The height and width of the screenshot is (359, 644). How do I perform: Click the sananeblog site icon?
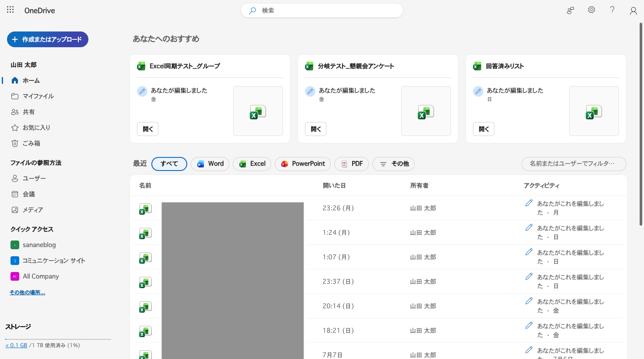[x=15, y=245]
